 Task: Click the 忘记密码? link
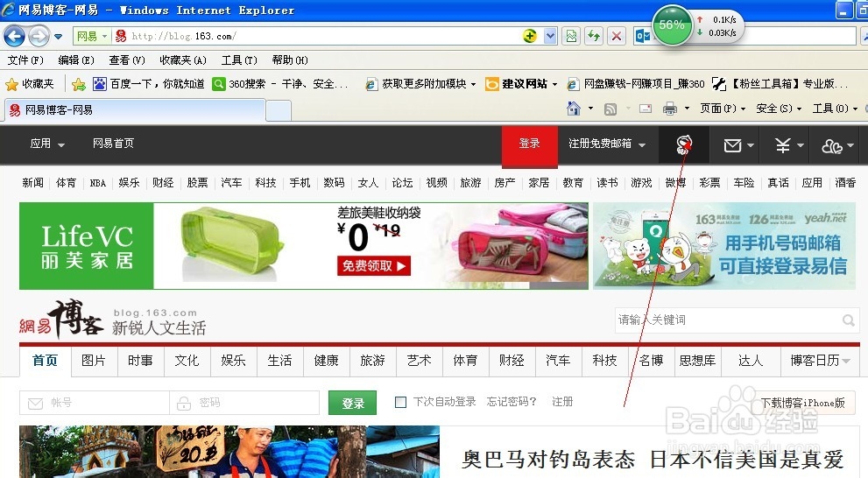click(x=512, y=402)
